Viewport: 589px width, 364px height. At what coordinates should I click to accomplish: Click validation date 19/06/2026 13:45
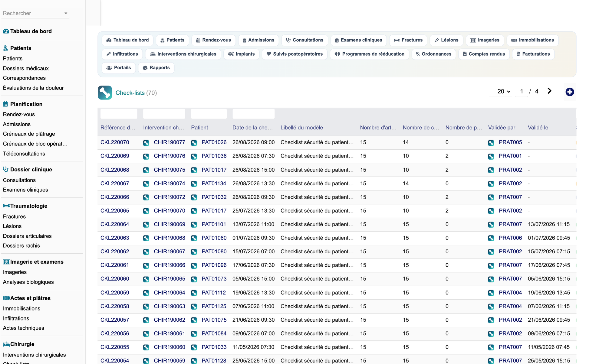[x=549, y=293]
